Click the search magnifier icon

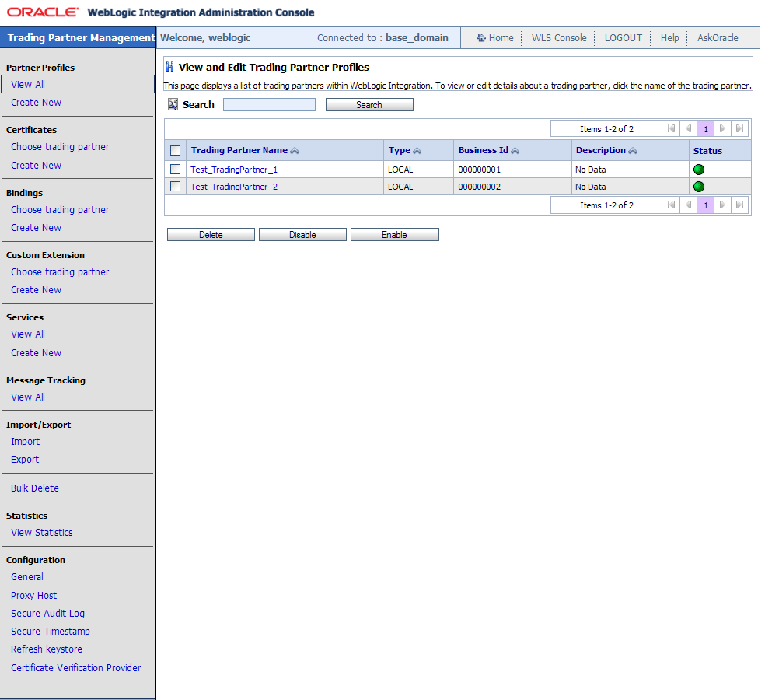(x=172, y=104)
